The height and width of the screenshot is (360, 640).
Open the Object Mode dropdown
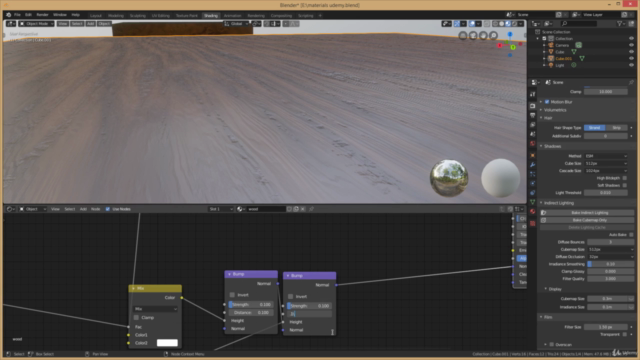point(36,24)
